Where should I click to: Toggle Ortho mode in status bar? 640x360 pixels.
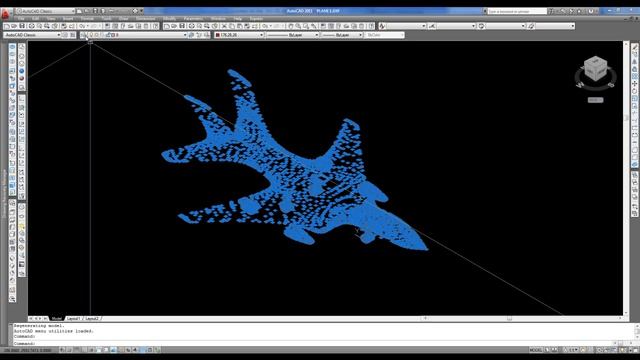pyautogui.click(x=84, y=350)
